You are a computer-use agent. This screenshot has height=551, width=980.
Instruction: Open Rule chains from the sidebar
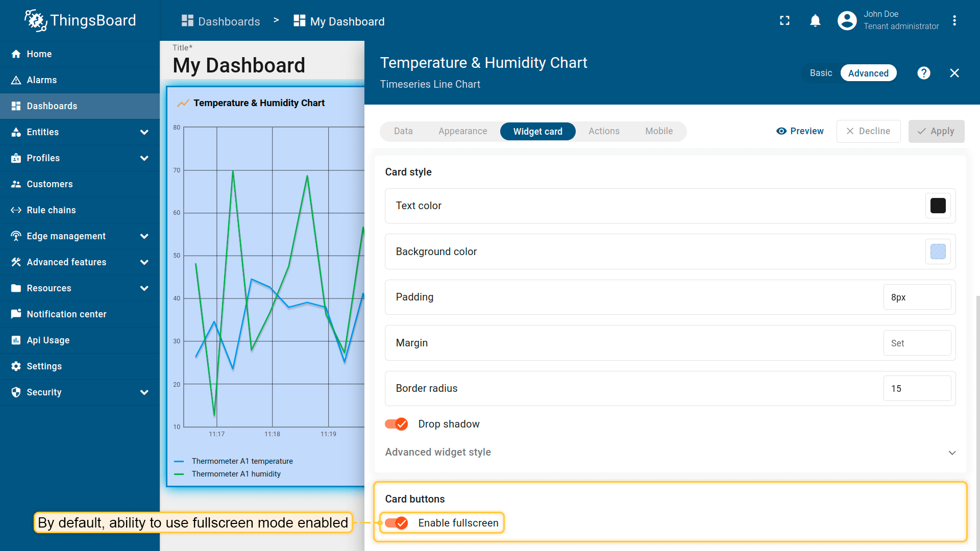(51, 210)
